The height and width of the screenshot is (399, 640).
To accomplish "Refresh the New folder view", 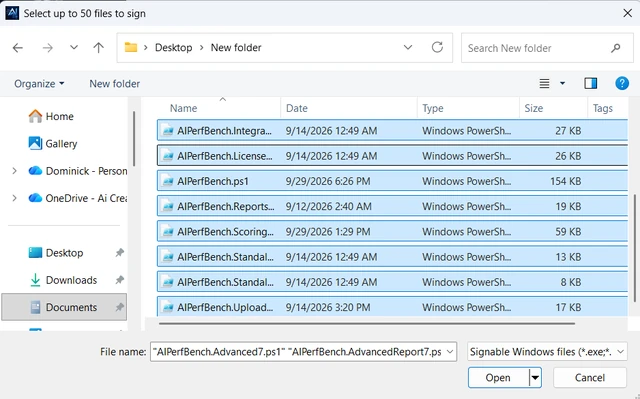I will [x=437, y=47].
